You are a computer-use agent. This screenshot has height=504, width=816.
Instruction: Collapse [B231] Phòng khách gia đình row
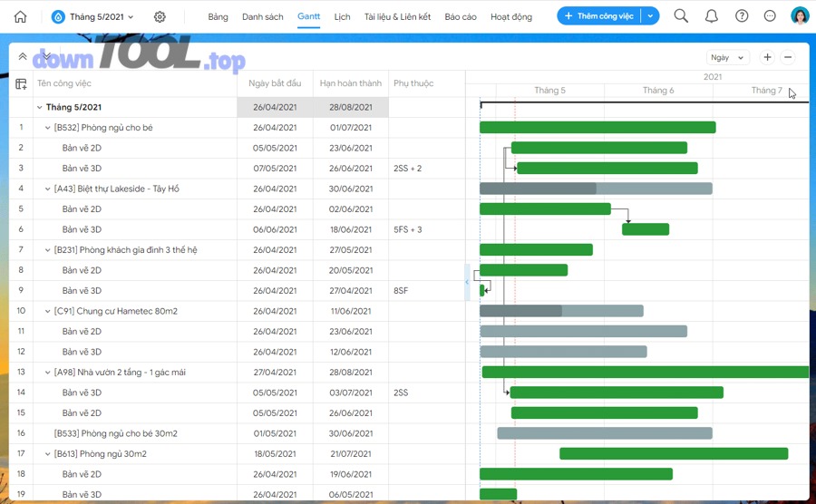point(47,250)
